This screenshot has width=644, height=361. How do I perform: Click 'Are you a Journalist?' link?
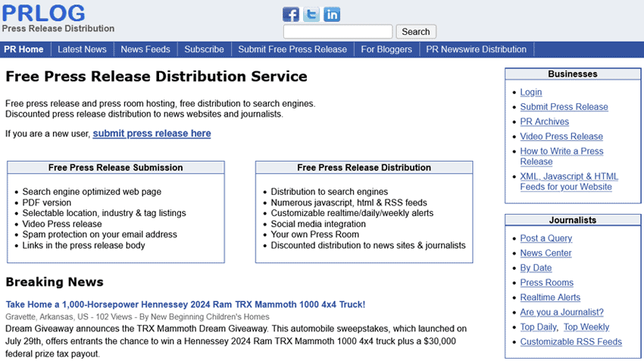click(562, 312)
